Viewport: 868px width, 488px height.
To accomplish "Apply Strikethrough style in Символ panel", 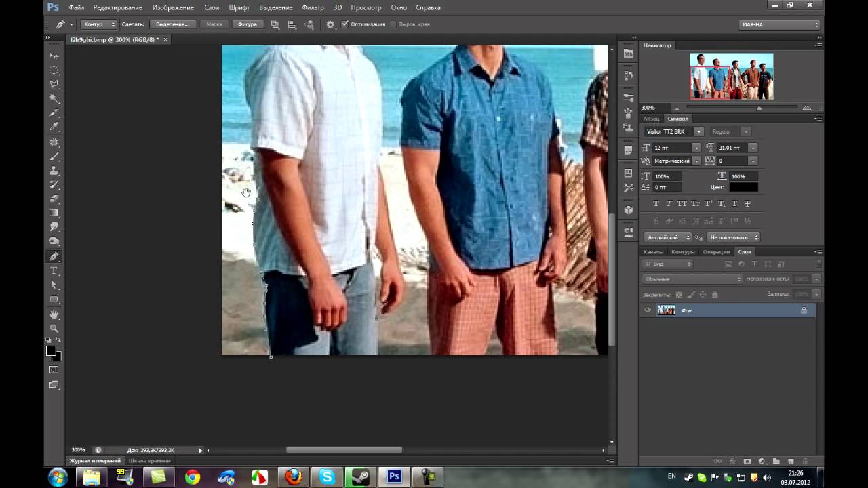I will (747, 203).
